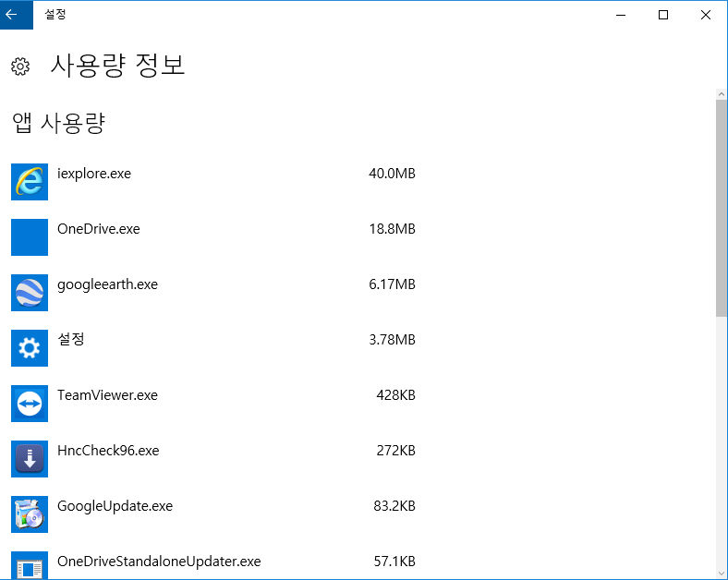This screenshot has width=728, height=580.
Task: Click the 57.1KB usage value
Action: (394, 562)
